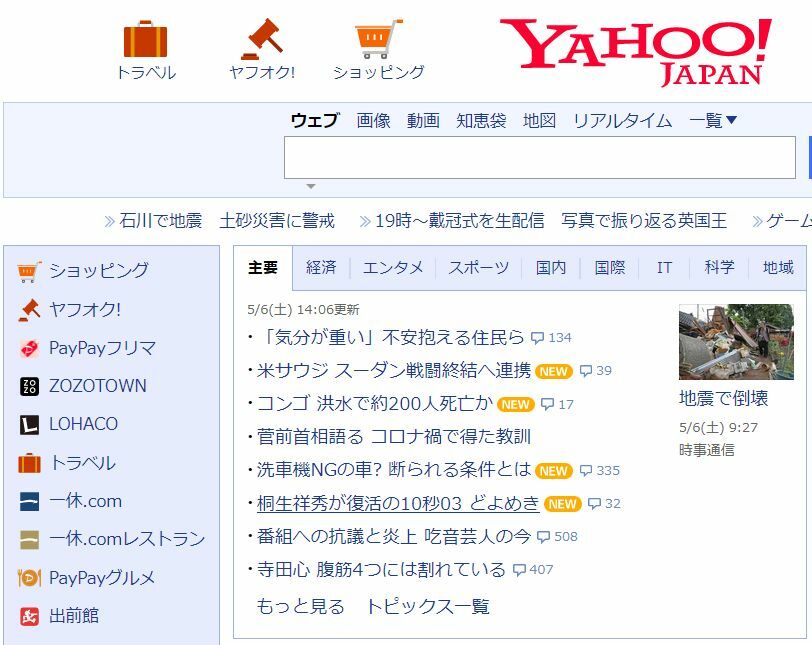
Task: Open the earthquake collapse news thumbnail
Action: [736, 342]
